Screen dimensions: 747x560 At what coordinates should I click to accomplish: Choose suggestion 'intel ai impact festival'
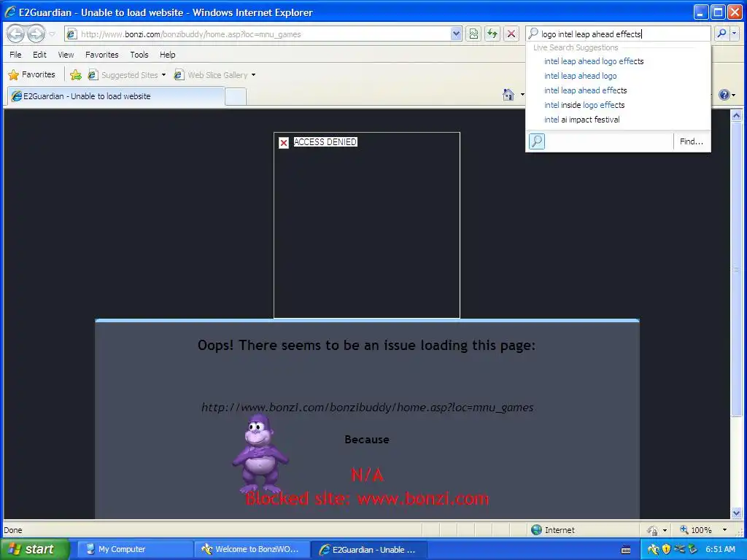pos(581,120)
